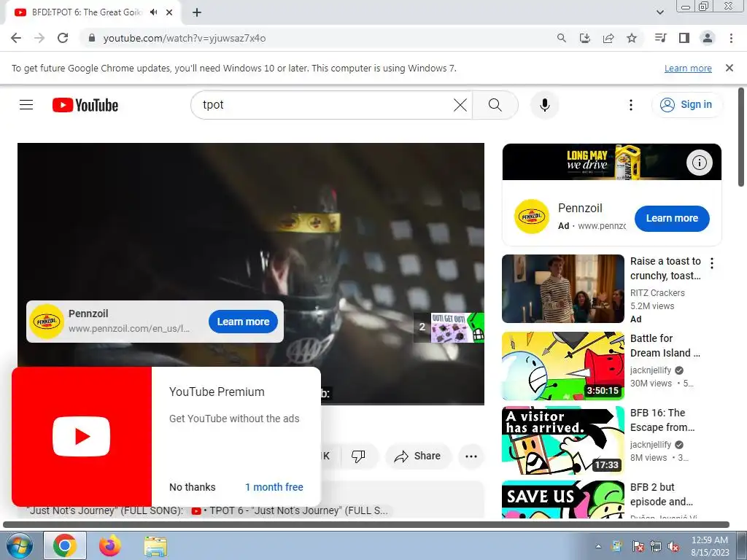Open the Battle for Dream Island thumbnail
This screenshot has height=560, width=747.
(x=562, y=366)
